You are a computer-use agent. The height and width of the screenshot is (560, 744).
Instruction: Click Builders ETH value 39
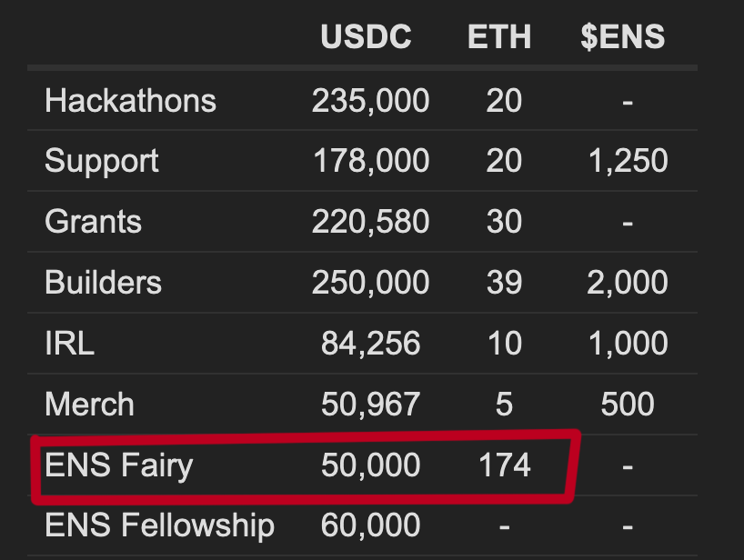pos(504,282)
